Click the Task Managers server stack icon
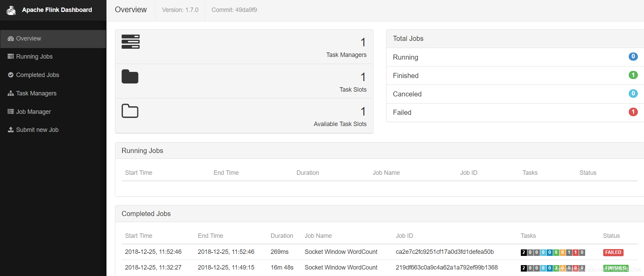Screen dimensions: 644x276 coord(131,42)
